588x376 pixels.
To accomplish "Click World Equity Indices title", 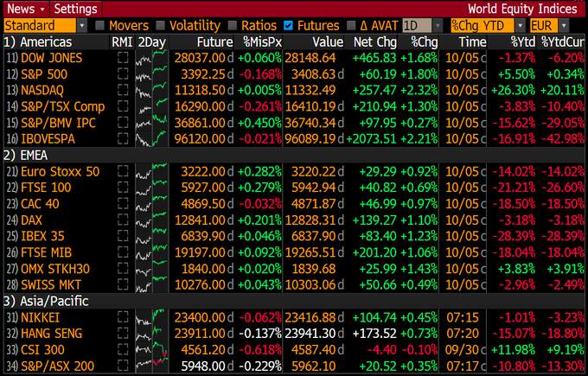I will (x=522, y=9).
